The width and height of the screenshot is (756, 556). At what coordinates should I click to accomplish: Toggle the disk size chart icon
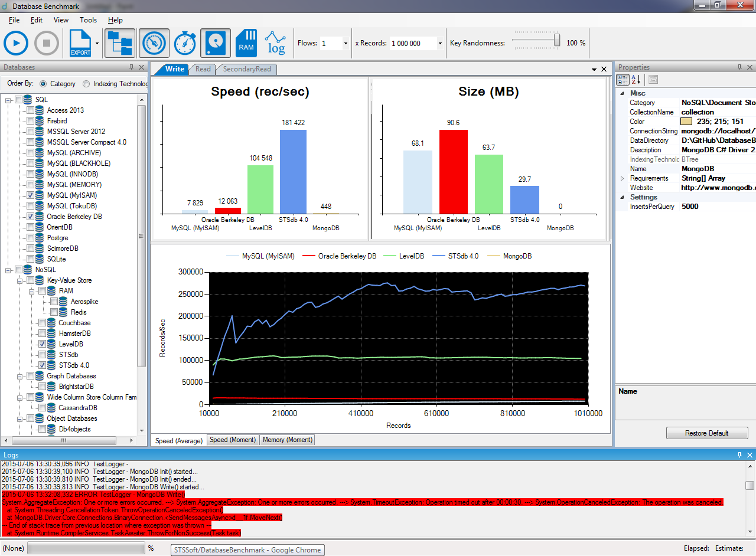(x=216, y=43)
